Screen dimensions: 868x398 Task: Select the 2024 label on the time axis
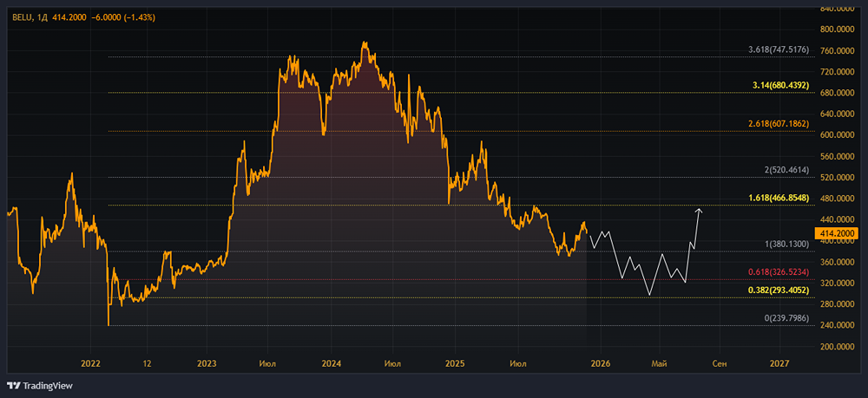point(332,363)
